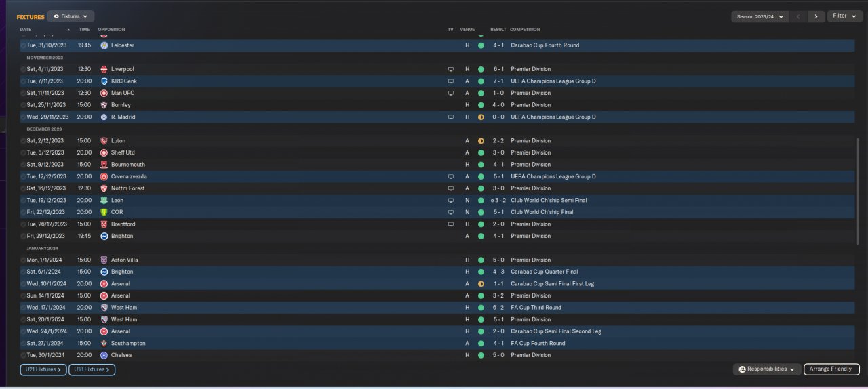The width and height of the screenshot is (868, 389).
Task: Open U21 Fixtures link
Action: tap(43, 369)
